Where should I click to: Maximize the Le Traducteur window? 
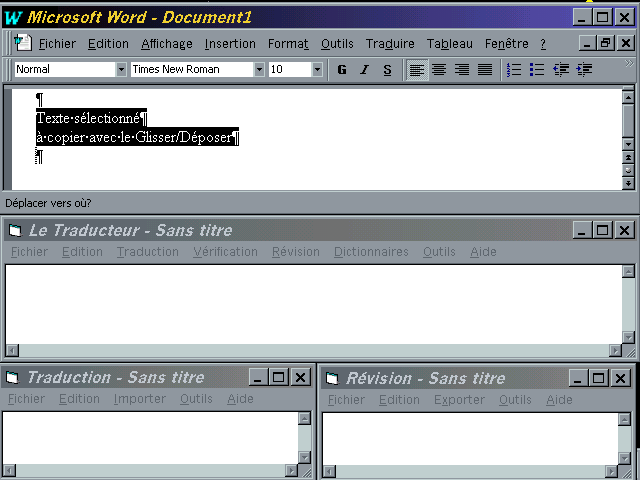(602, 230)
